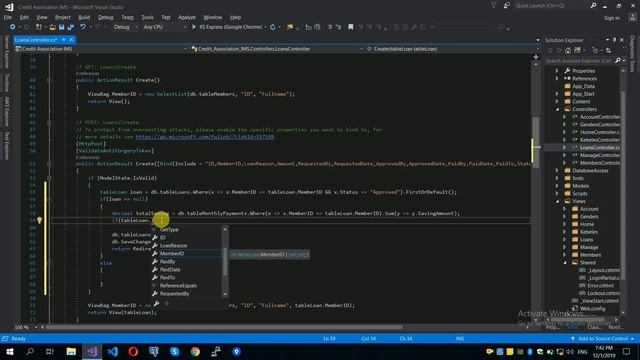The width and height of the screenshot is (640, 360).
Task: Save current file with the floppy icon
Action: 62,27
